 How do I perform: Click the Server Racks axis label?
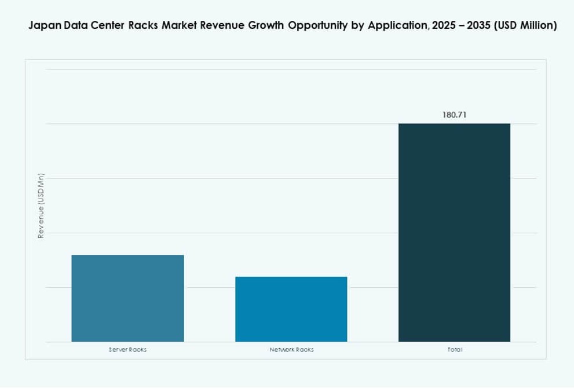127,349
